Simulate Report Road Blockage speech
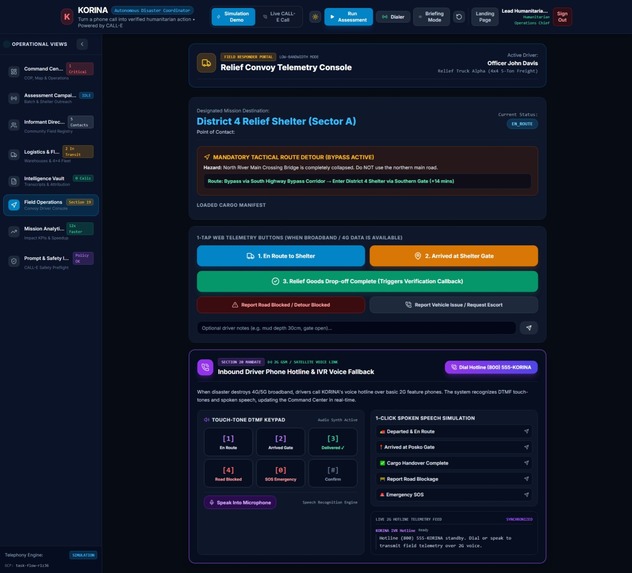Screen dimensions: 632x573 click(x=454, y=479)
